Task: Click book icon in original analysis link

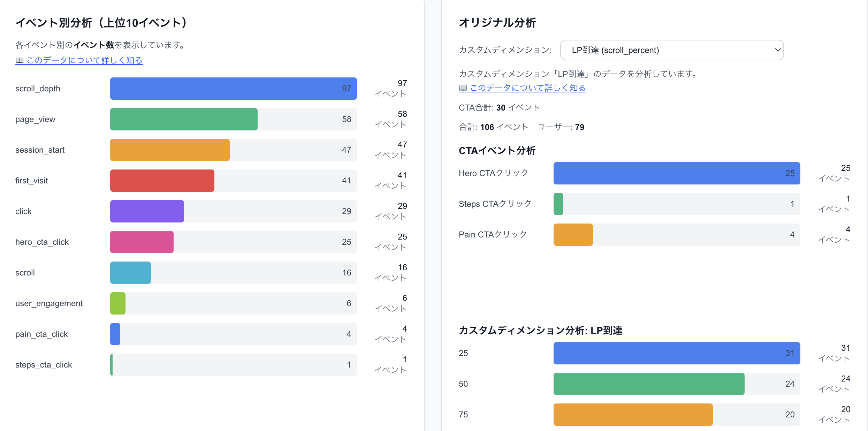Action: [x=463, y=88]
